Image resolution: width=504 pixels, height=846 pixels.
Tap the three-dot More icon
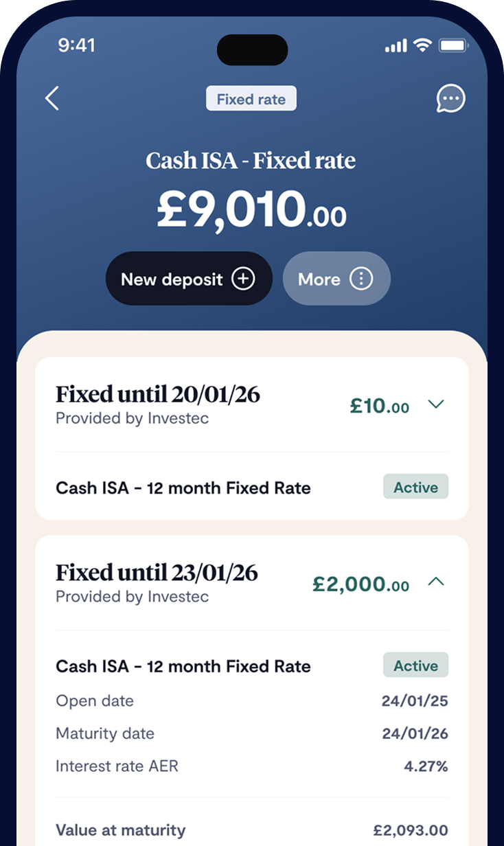(361, 279)
